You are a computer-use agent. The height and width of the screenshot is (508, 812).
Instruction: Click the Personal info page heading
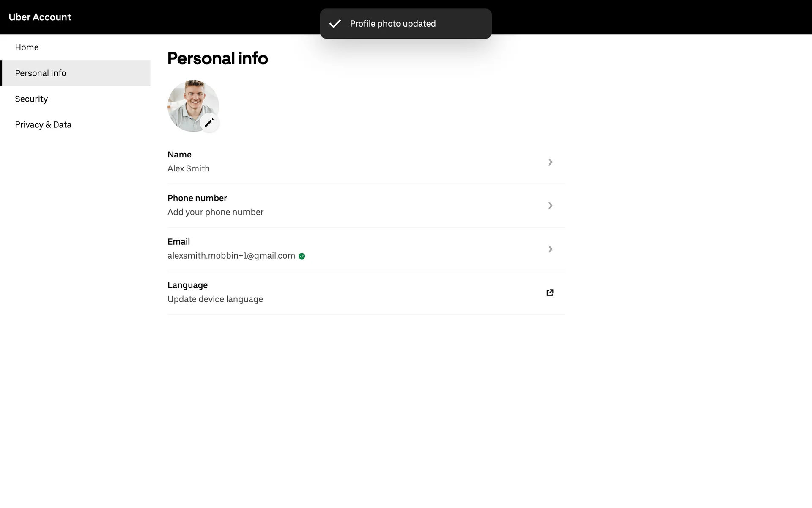[218, 58]
